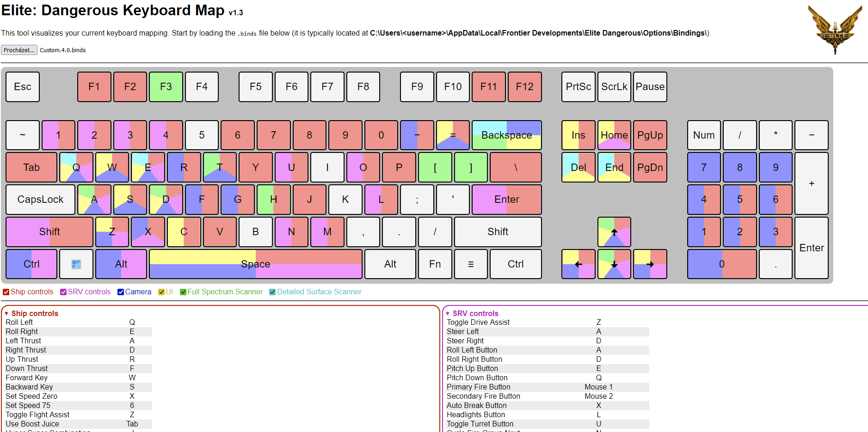The height and width of the screenshot is (432, 868).
Task: Uncheck the Camera checkbox
Action: 121,292
